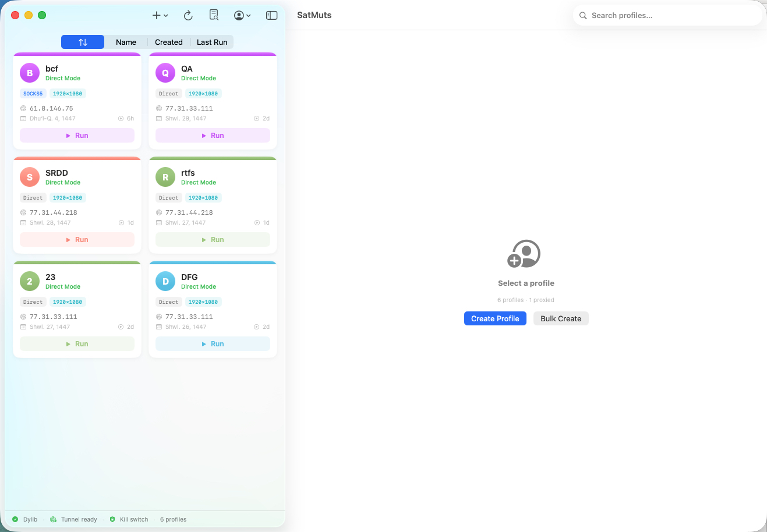Toggle the sidebar panel icon

pyautogui.click(x=271, y=15)
